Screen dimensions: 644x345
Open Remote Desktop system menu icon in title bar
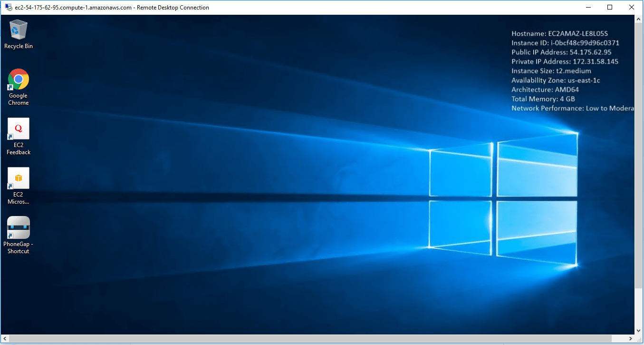(8, 7)
